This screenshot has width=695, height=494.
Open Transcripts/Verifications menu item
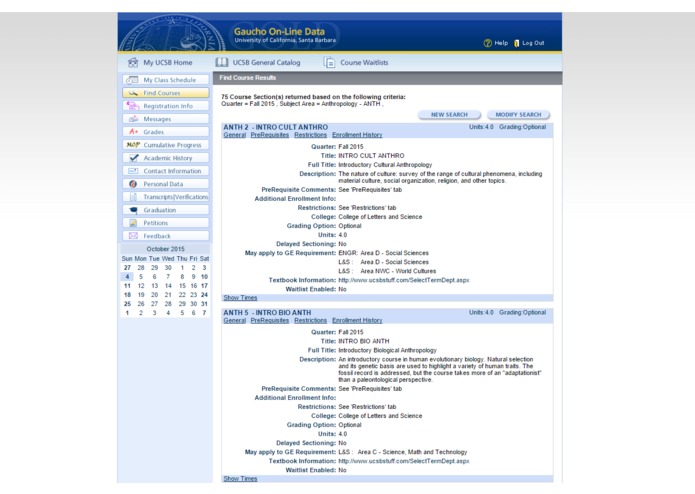click(166, 197)
